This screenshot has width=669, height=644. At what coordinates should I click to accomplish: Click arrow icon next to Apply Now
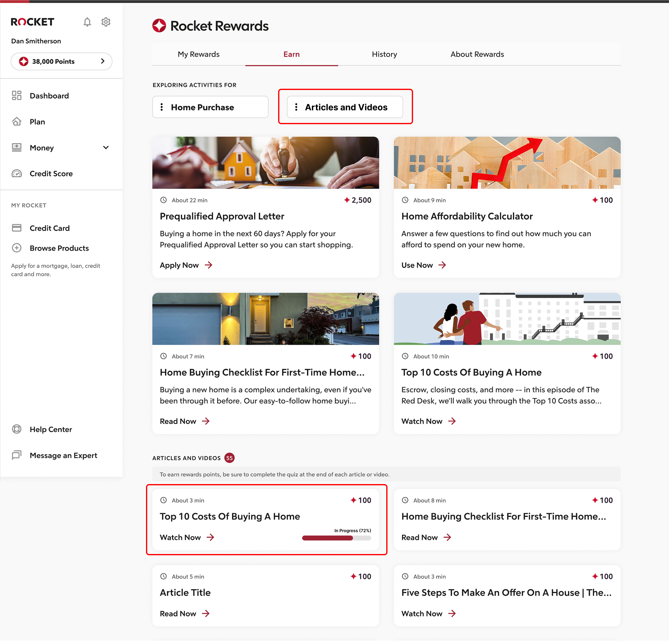(x=209, y=265)
